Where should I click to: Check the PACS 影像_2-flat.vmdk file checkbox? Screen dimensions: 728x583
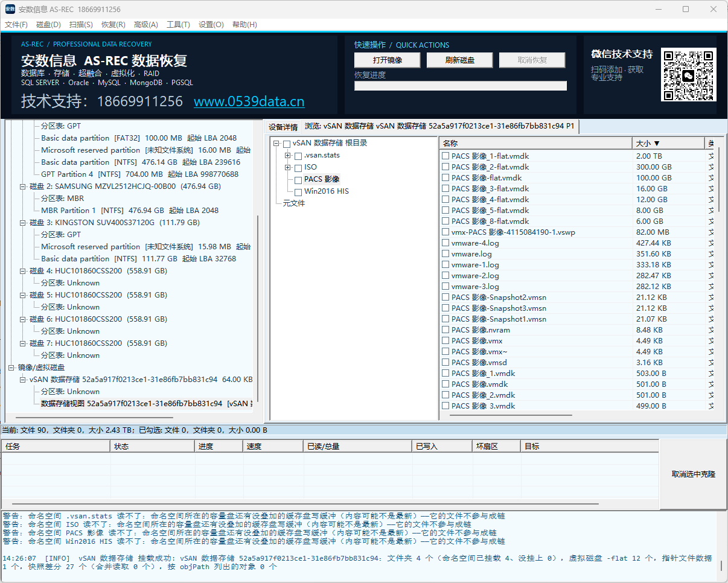point(445,167)
